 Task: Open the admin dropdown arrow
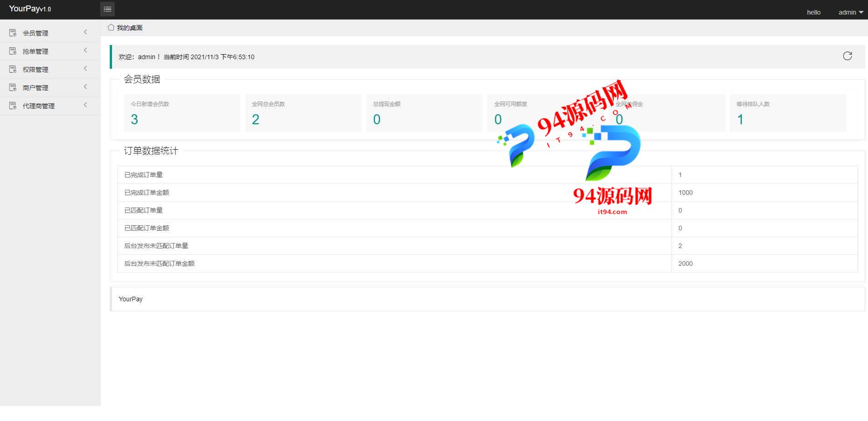coord(861,13)
